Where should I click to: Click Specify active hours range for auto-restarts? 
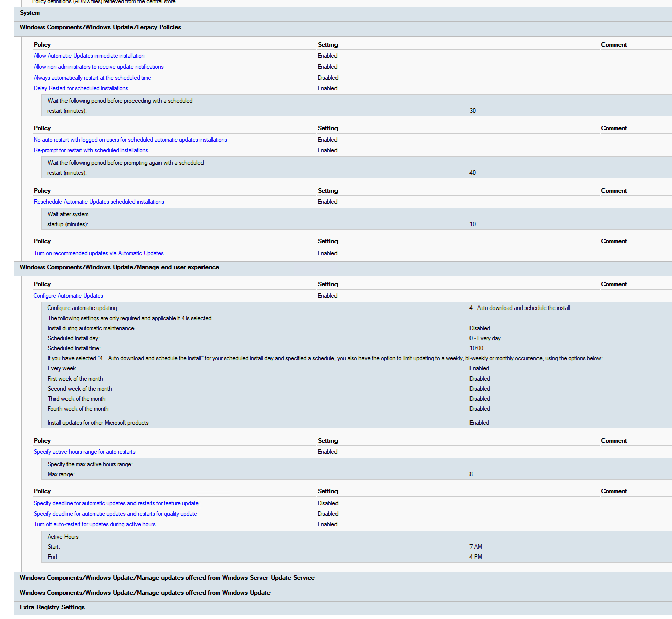(85, 452)
